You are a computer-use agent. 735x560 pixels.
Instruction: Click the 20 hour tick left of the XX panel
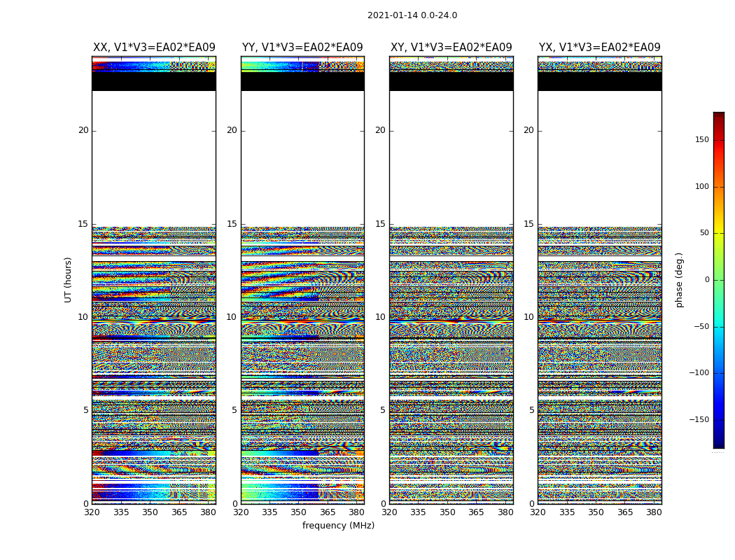(83, 130)
